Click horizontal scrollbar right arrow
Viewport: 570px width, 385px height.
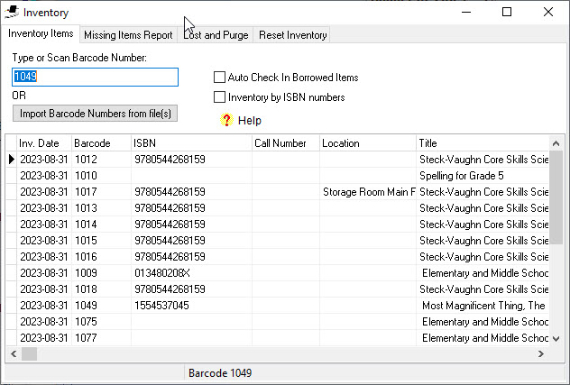tap(541, 354)
